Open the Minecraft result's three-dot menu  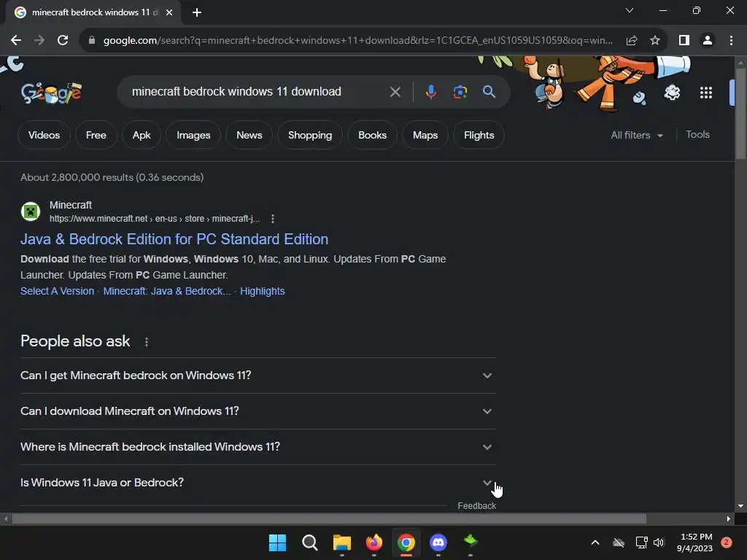[273, 219]
